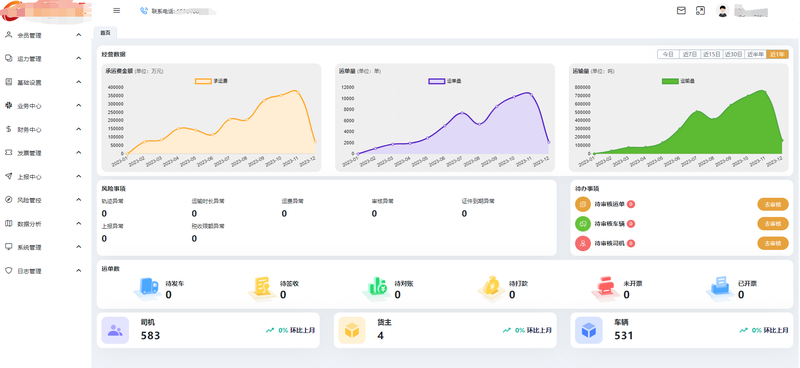Click the 财务中心 dollar icon
800x368 pixels.
(x=8, y=129)
